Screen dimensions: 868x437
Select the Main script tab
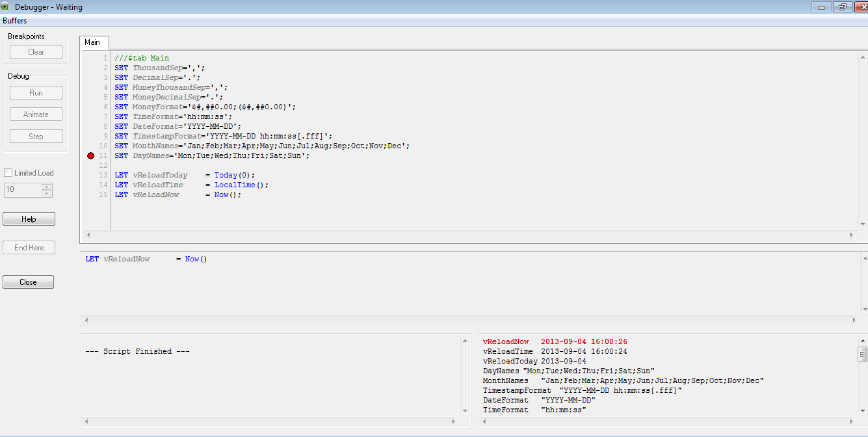pyautogui.click(x=94, y=42)
